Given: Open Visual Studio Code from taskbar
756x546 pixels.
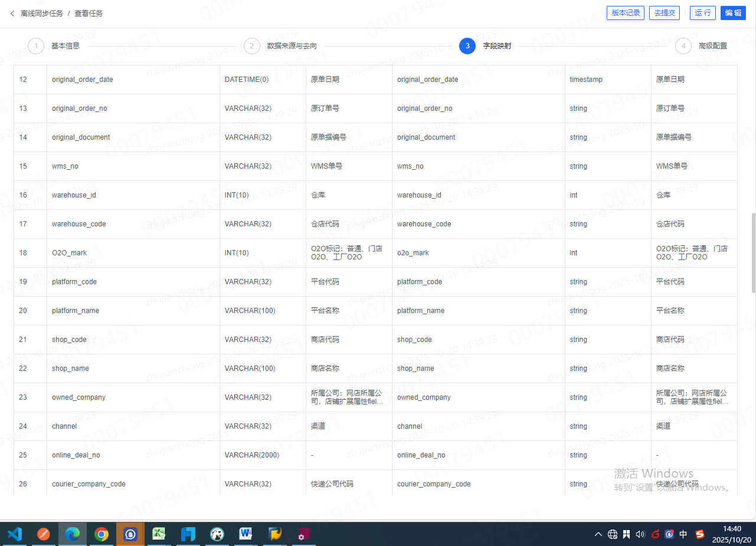Looking at the screenshot, I should point(15,534).
